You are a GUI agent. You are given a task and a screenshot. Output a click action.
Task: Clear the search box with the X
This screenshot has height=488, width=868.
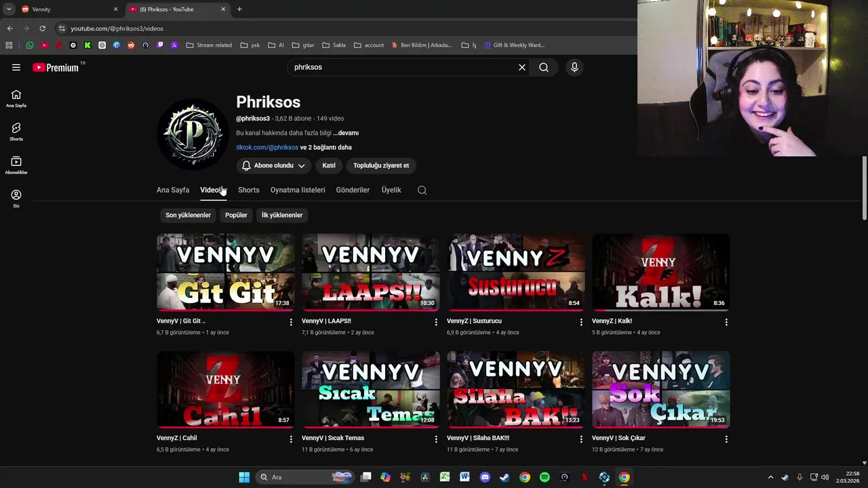point(522,67)
